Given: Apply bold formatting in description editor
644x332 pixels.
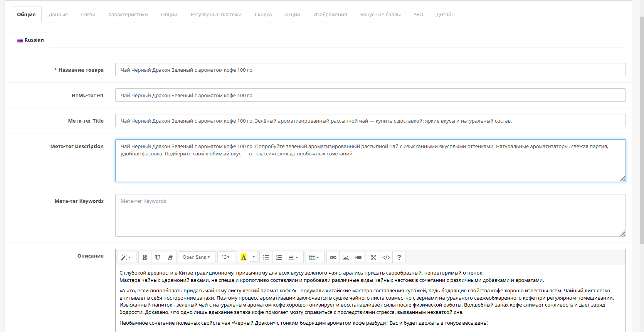Looking at the screenshot, I should (145, 257).
